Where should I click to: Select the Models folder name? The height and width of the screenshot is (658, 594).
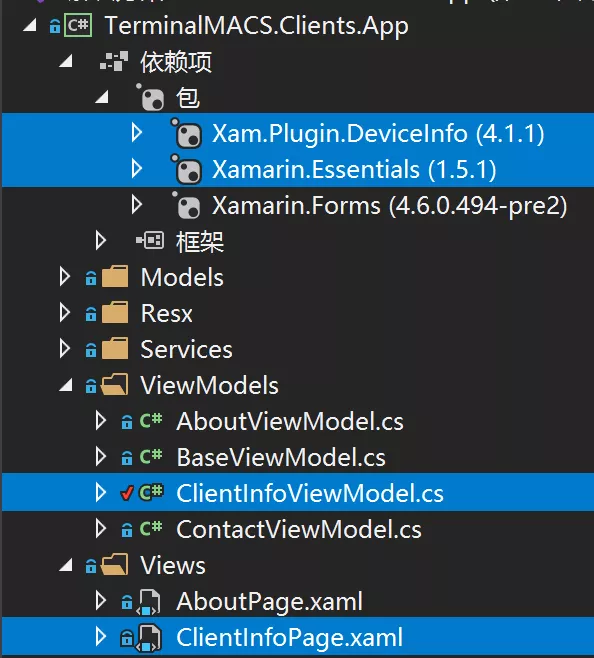tap(182, 278)
